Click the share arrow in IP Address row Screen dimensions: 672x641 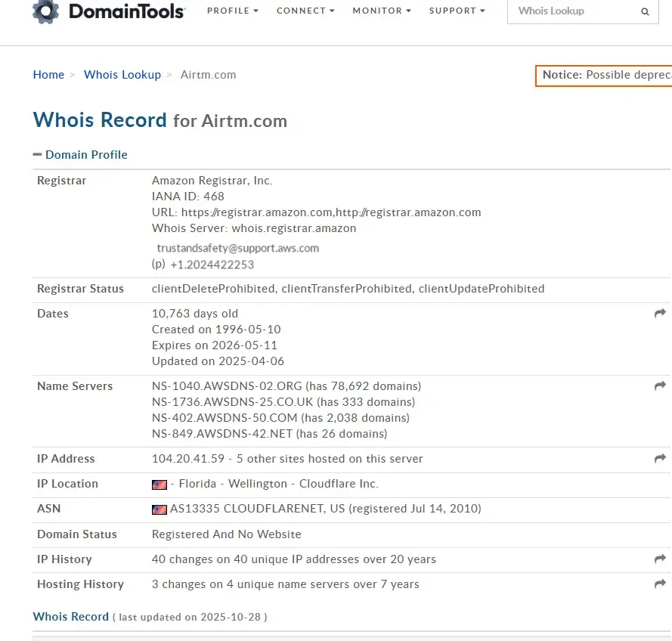660,459
